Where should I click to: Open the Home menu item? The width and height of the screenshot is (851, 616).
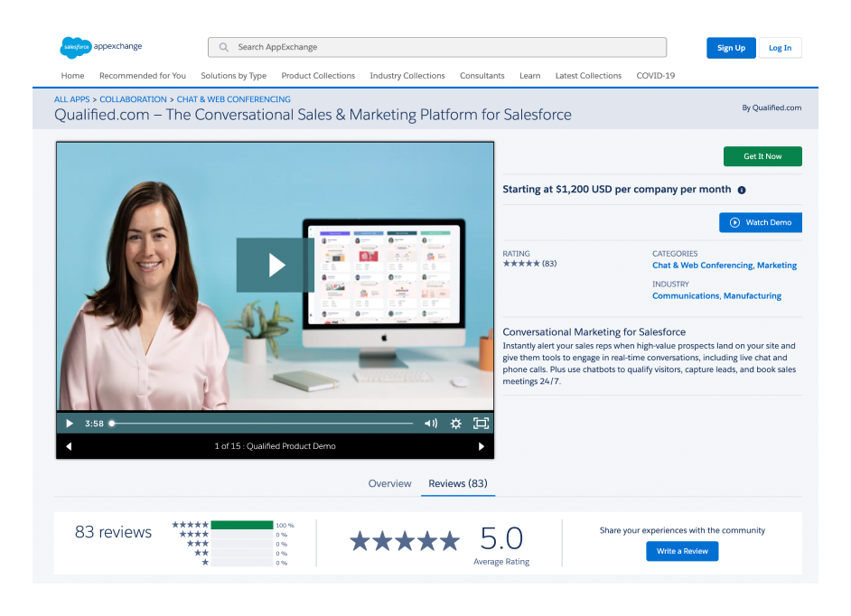pos(73,76)
